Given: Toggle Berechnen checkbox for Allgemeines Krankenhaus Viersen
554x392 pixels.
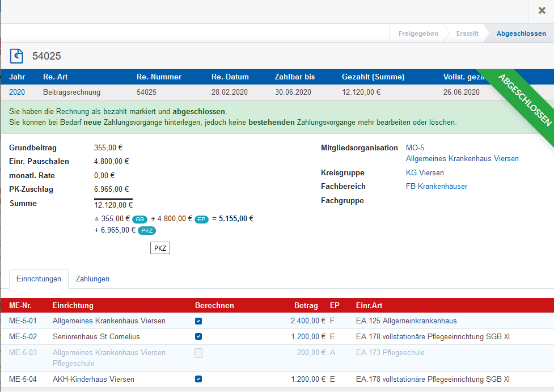Looking at the screenshot, I should pyautogui.click(x=198, y=321).
